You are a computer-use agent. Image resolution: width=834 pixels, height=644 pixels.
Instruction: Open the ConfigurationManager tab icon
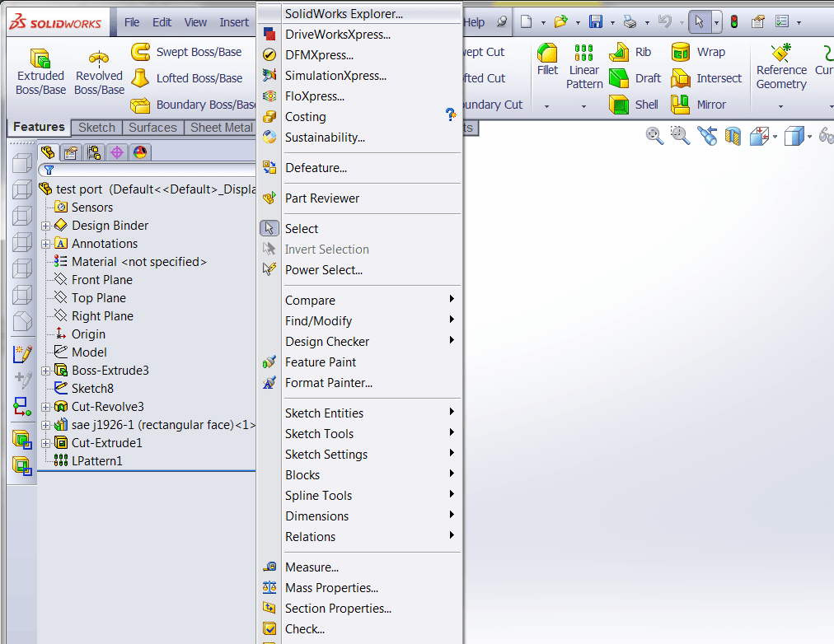[x=94, y=153]
